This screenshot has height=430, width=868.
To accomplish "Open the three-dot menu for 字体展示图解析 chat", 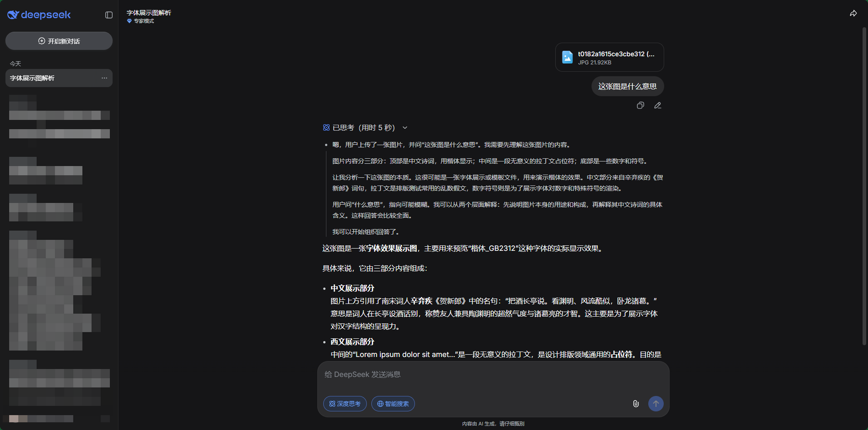I will (104, 78).
